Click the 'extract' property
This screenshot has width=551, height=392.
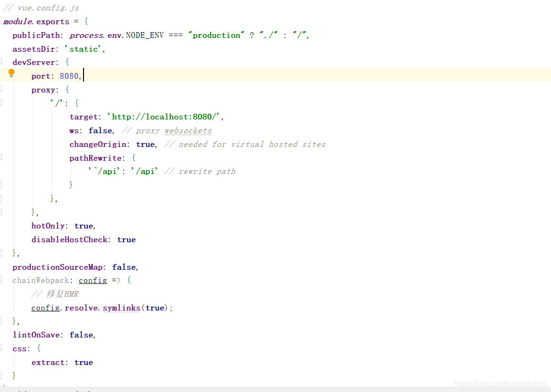pyautogui.click(x=48, y=363)
